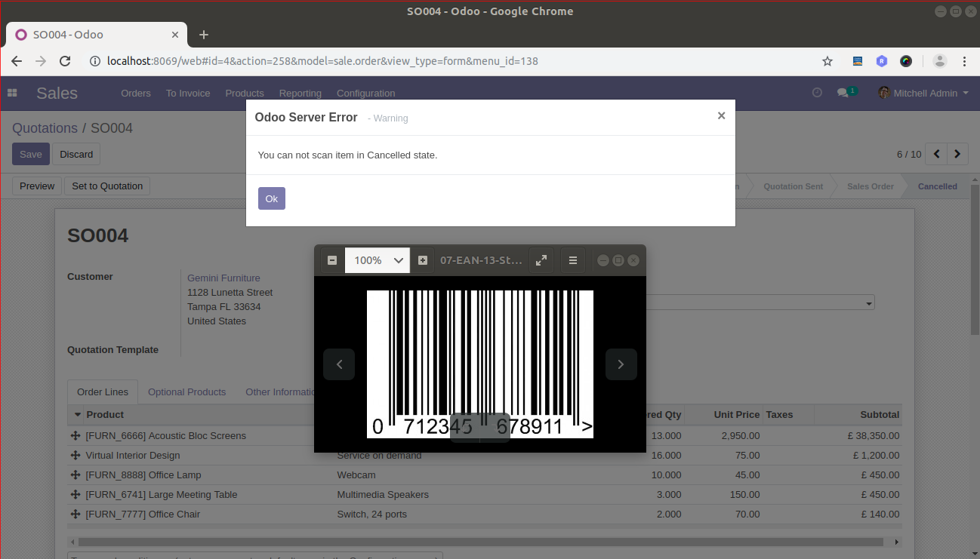Click the Taxes column header
Image resolution: width=980 pixels, height=559 pixels.
pos(779,415)
